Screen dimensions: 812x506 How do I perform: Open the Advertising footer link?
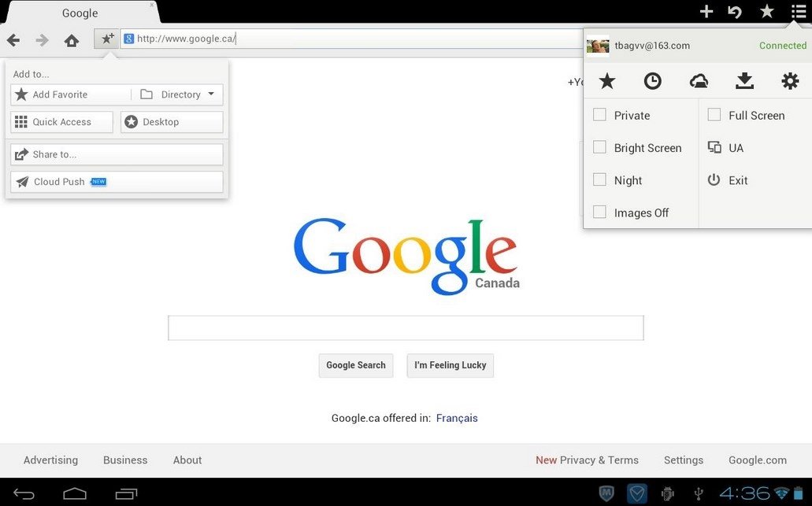(x=50, y=460)
